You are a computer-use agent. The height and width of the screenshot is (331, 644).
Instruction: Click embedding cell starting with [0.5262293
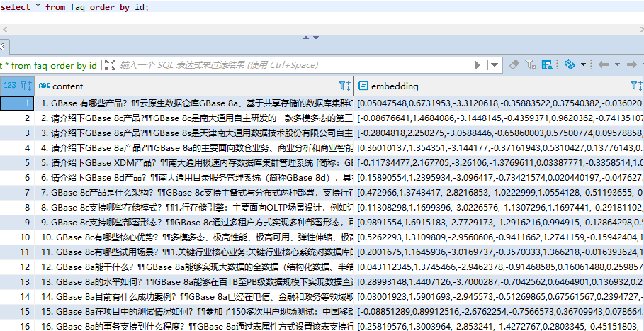pos(499,237)
